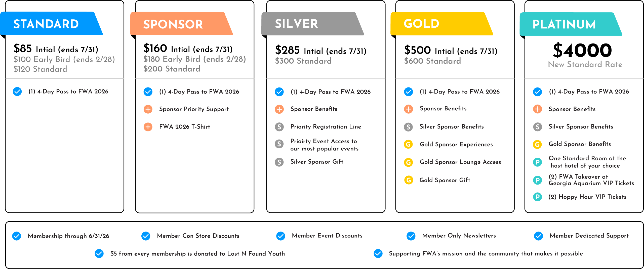Click the G icon next to Gold Sponsor Experiences

coord(408,145)
